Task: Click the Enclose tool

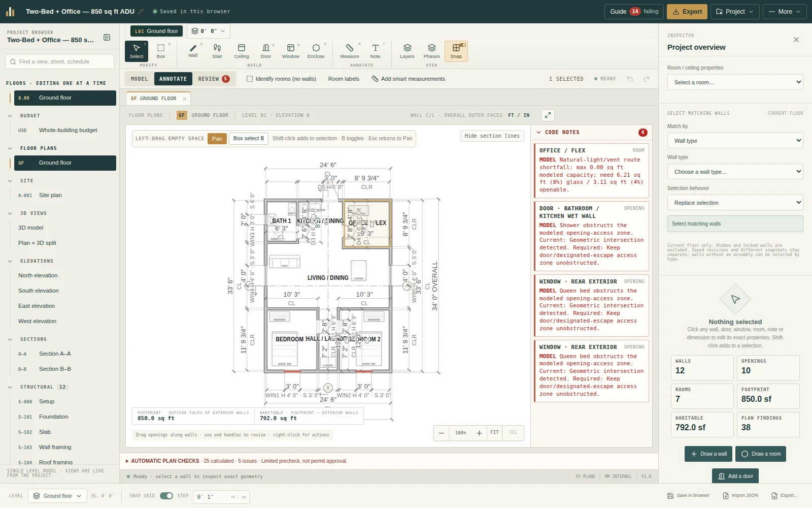Action: click(316, 51)
